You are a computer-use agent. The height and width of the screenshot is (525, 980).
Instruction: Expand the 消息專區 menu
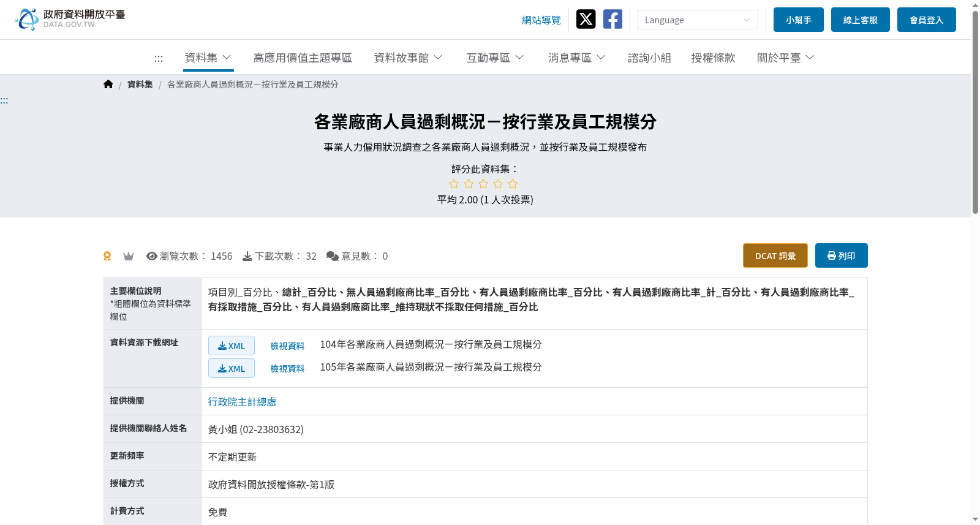pos(576,58)
